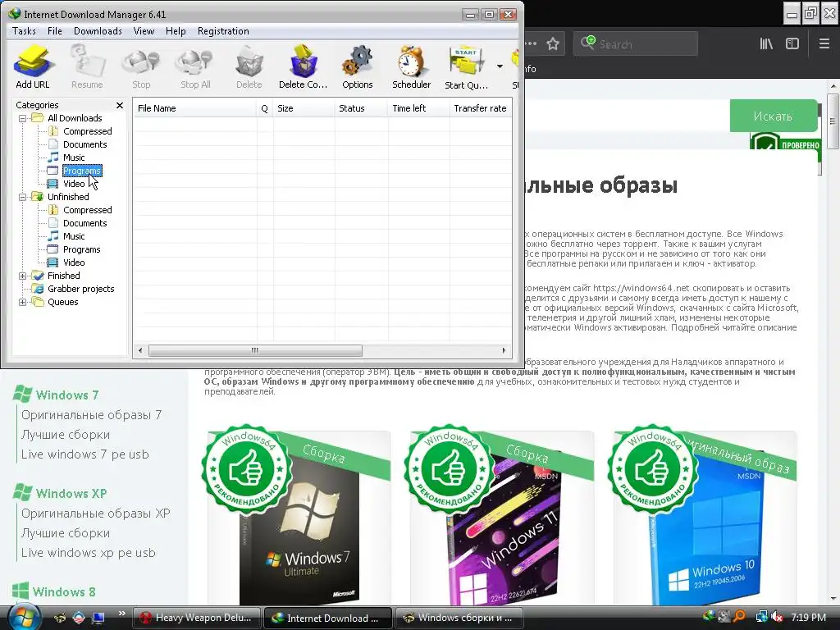The height and width of the screenshot is (630, 840).
Task: Open the browser Library icon
Action: (766, 44)
